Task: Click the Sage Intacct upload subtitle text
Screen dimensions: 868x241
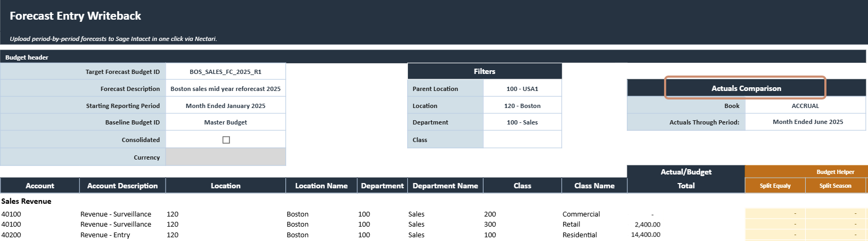Action: point(113,39)
